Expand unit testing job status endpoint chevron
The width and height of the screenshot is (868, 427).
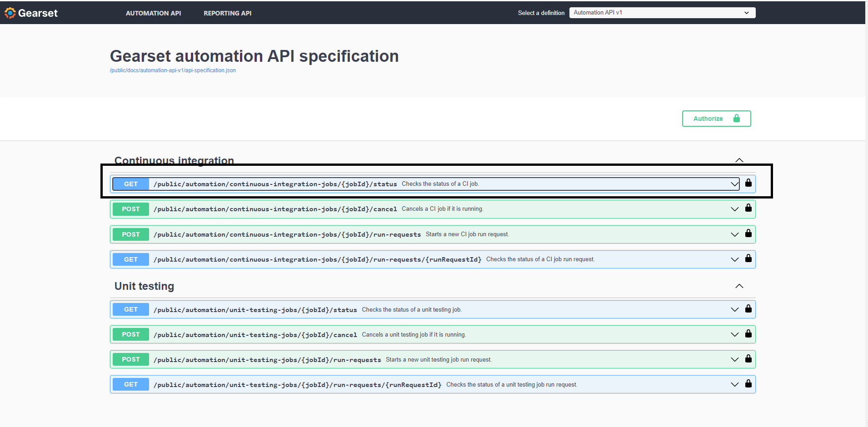(734, 309)
